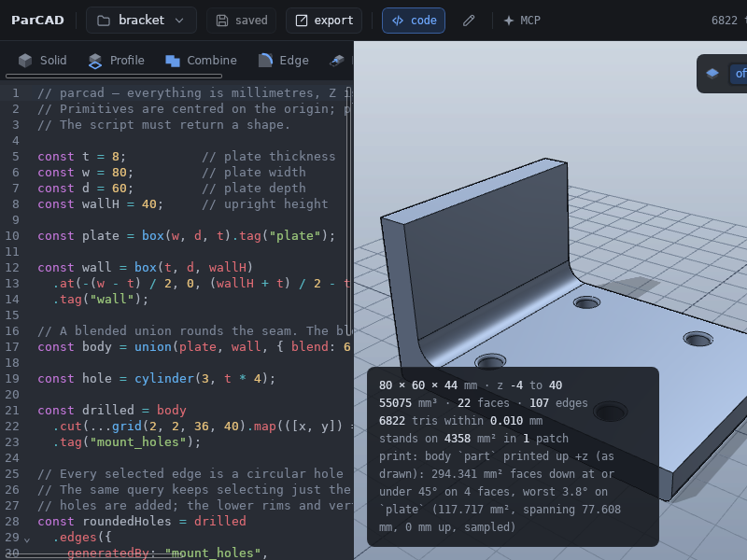747x560 pixels.
Task: Click the layer icon in viewport panel
Action: click(x=712, y=74)
